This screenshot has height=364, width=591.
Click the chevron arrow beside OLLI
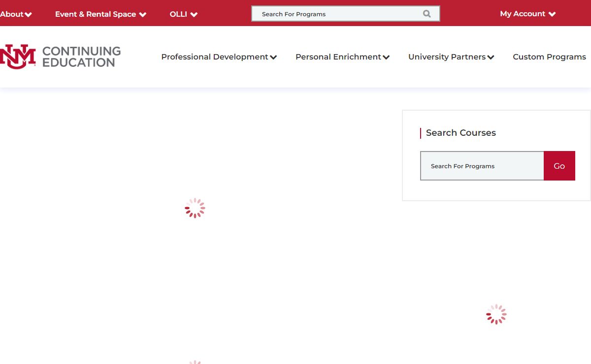pos(194,15)
